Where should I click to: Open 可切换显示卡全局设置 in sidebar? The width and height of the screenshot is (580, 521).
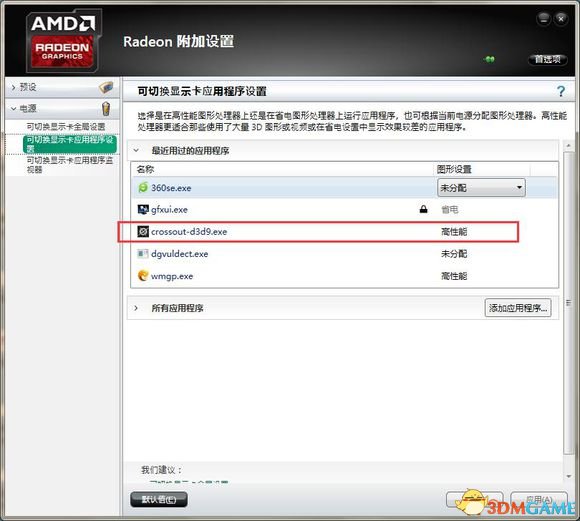tap(66, 127)
